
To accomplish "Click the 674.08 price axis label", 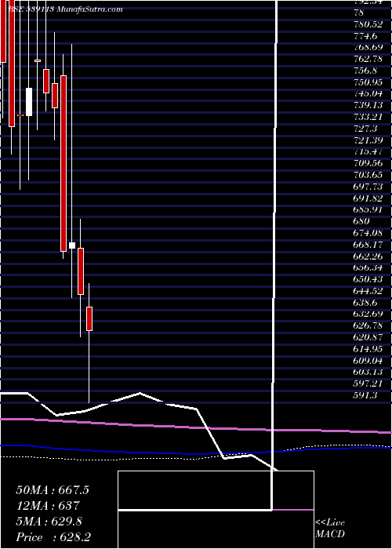I will [x=368, y=232].
